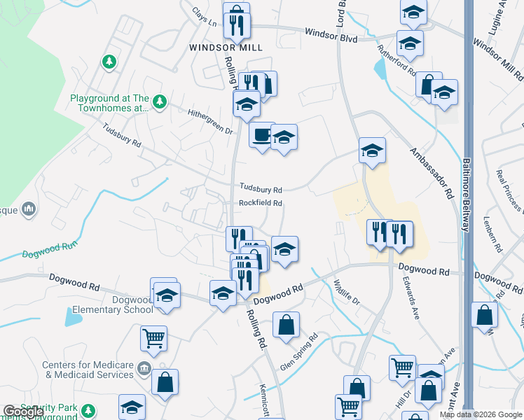
Task: Select the Wildlife Dr street label
Action: (x=347, y=293)
